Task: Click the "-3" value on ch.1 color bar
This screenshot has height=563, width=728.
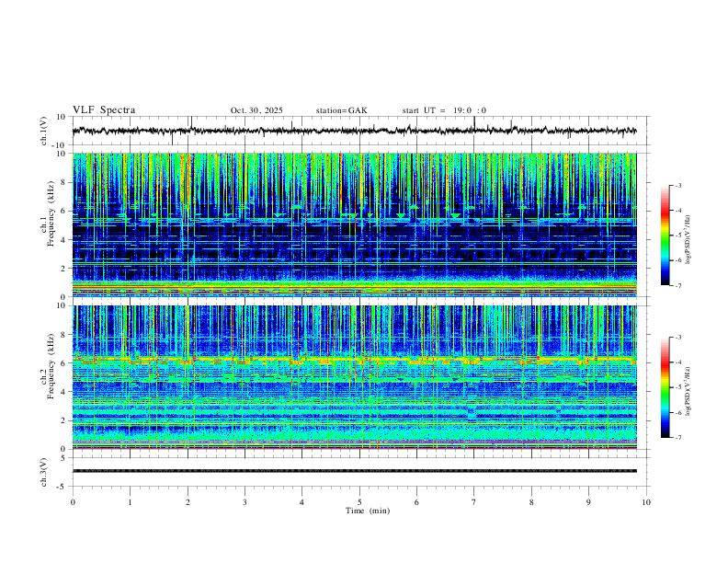Action: click(x=678, y=185)
